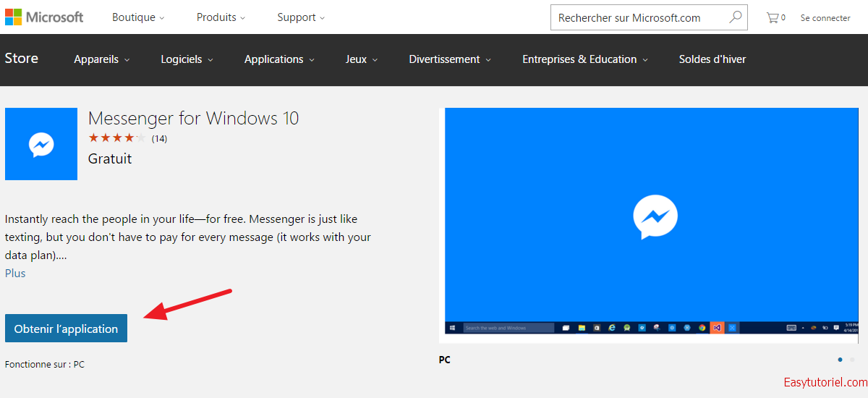
Task: Click the Messenger app icon tile
Action: pyautogui.click(x=41, y=144)
